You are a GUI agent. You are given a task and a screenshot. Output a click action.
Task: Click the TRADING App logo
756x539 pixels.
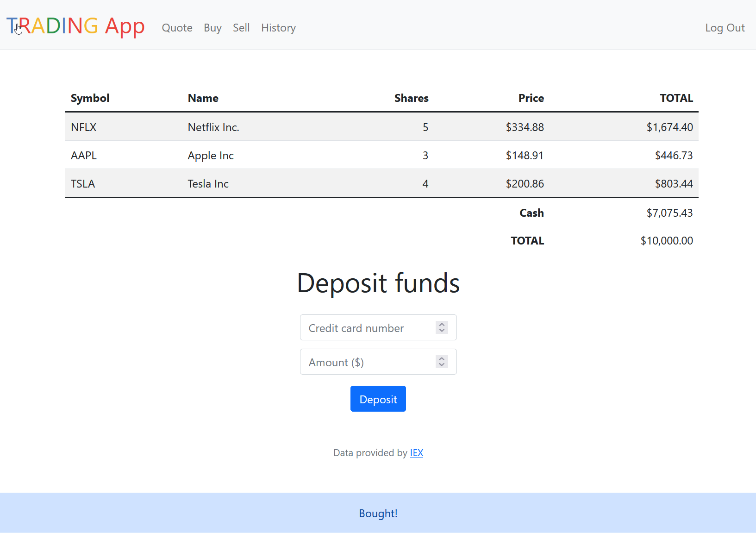pos(75,27)
